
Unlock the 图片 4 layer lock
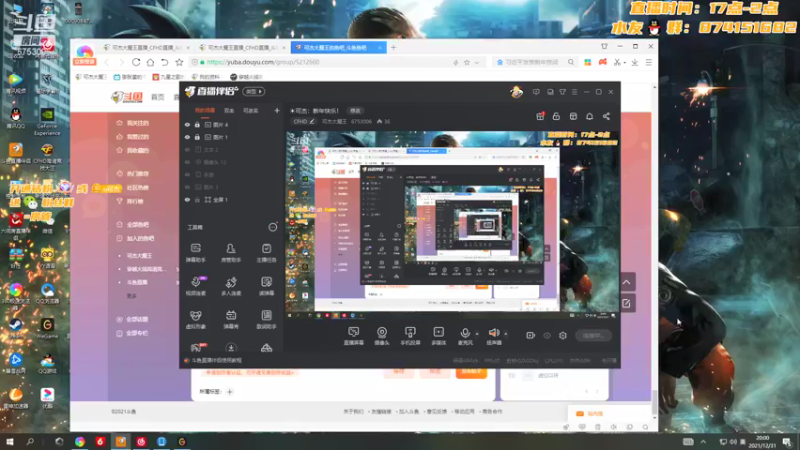(197, 124)
